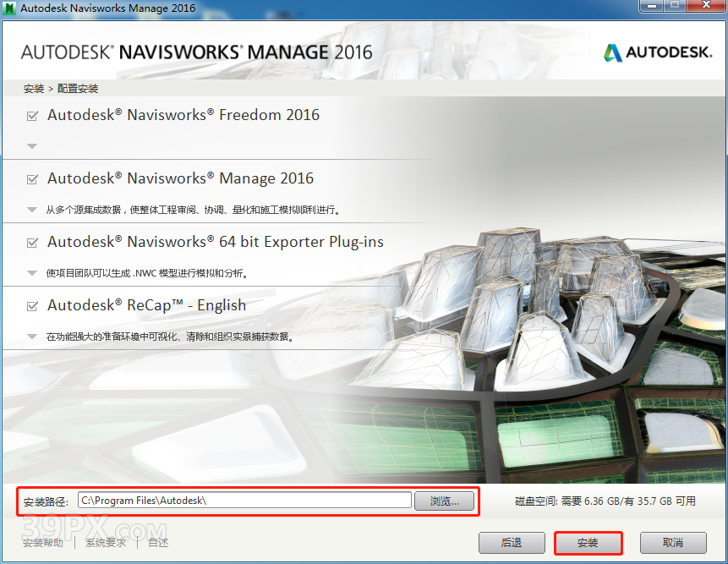Open the 安装帮助 installation help link
728x564 pixels.
coord(43,543)
